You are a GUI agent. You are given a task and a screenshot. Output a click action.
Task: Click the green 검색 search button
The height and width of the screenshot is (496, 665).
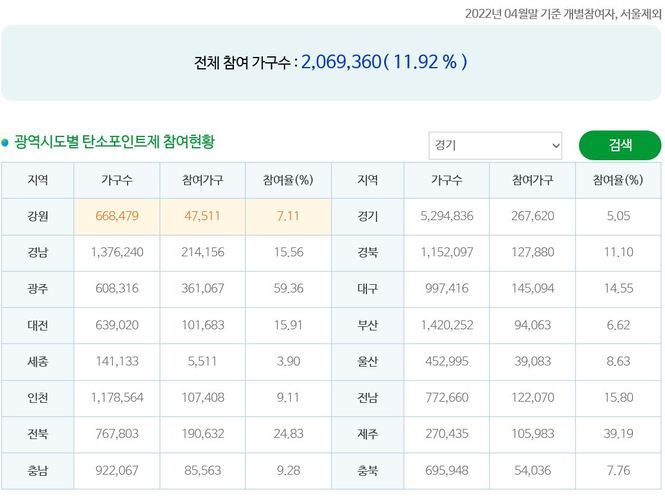click(x=620, y=145)
